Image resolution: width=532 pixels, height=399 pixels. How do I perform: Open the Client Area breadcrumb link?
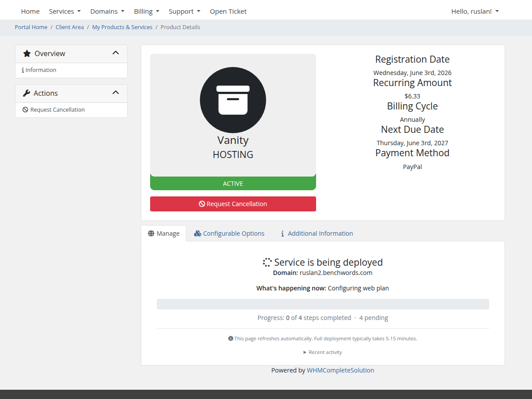coord(70,27)
